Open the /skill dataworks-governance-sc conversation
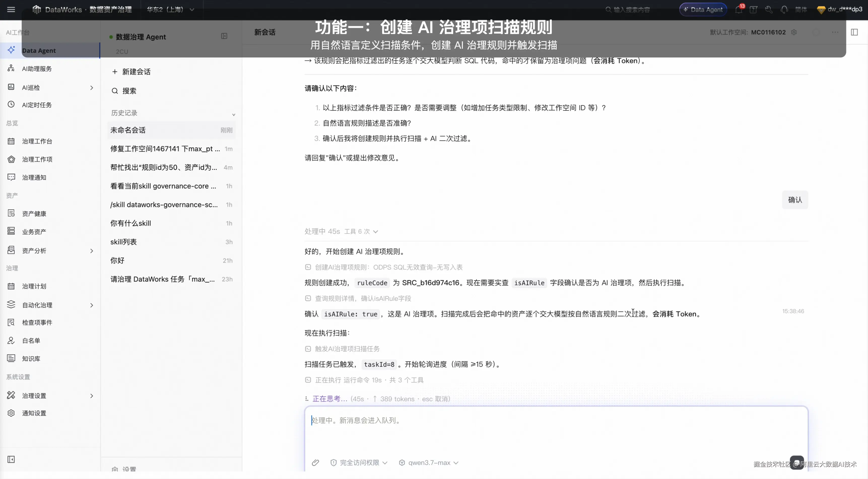The height and width of the screenshot is (479, 868). click(x=172, y=204)
